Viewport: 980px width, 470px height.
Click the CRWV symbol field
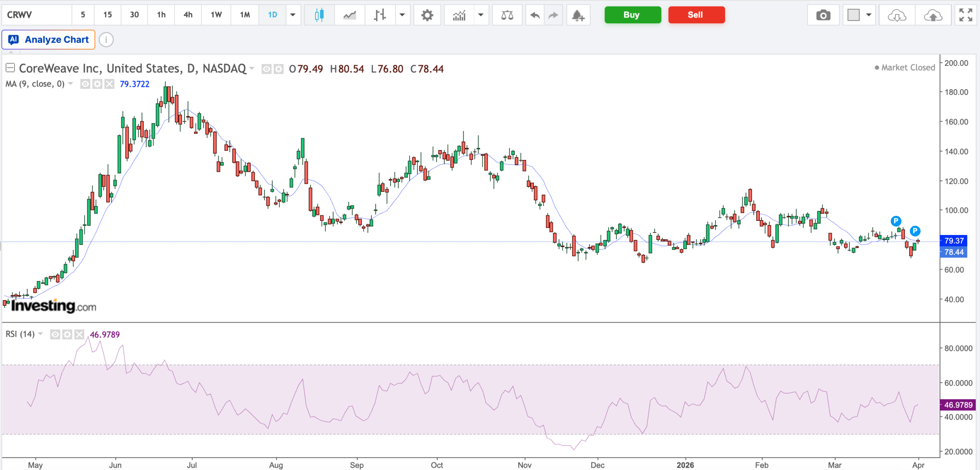coord(37,15)
